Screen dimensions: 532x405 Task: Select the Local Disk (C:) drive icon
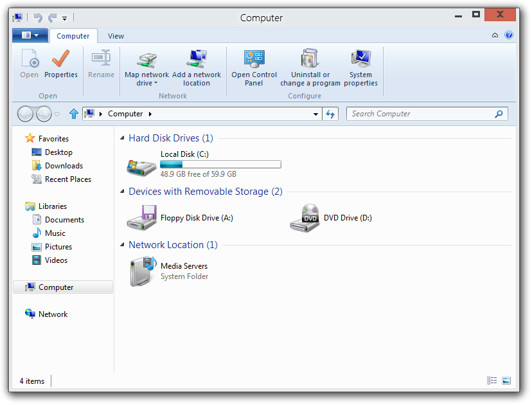pyautogui.click(x=141, y=166)
